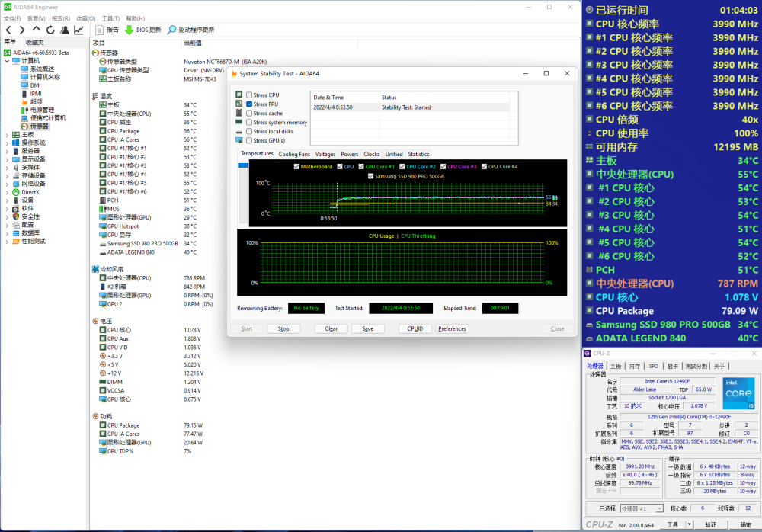Open the 工具(T) menu

click(110, 18)
